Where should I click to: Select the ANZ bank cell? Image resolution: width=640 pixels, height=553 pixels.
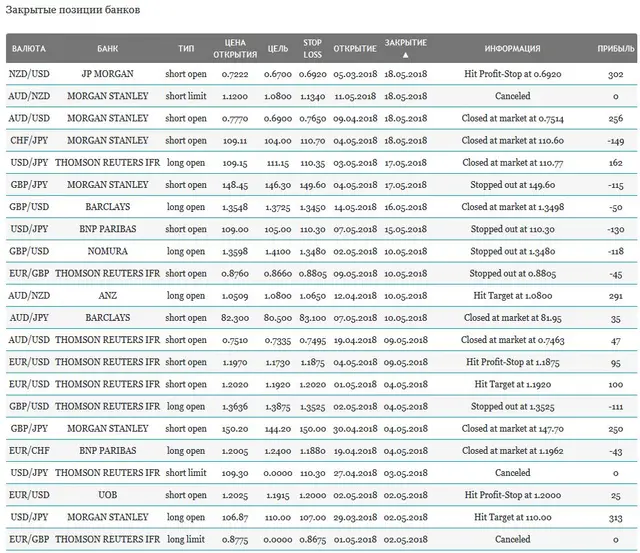point(107,295)
